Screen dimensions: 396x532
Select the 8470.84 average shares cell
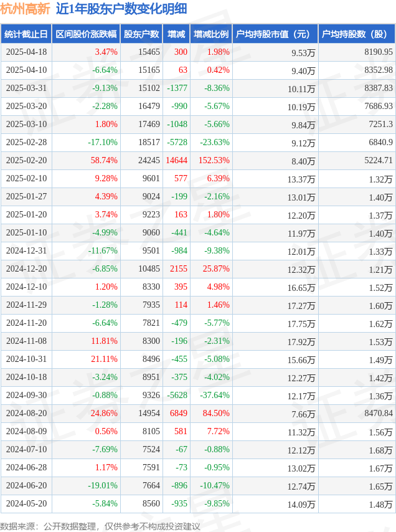379,413
